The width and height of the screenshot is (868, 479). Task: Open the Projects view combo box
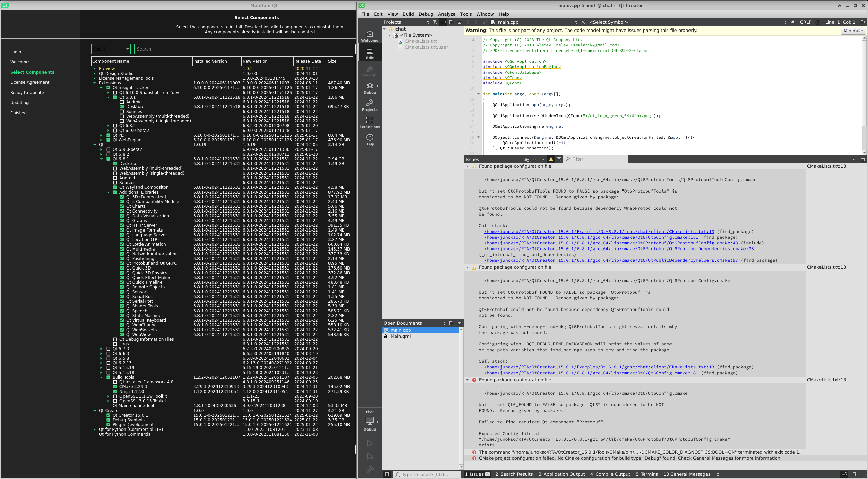click(406, 22)
